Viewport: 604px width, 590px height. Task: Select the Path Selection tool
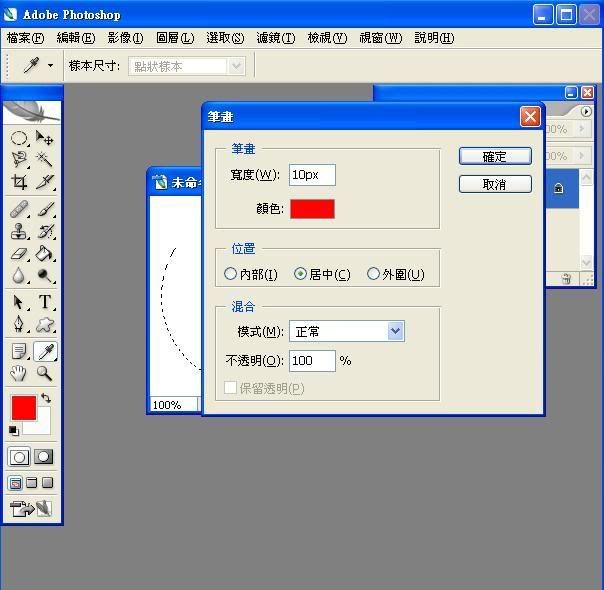pos(19,302)
